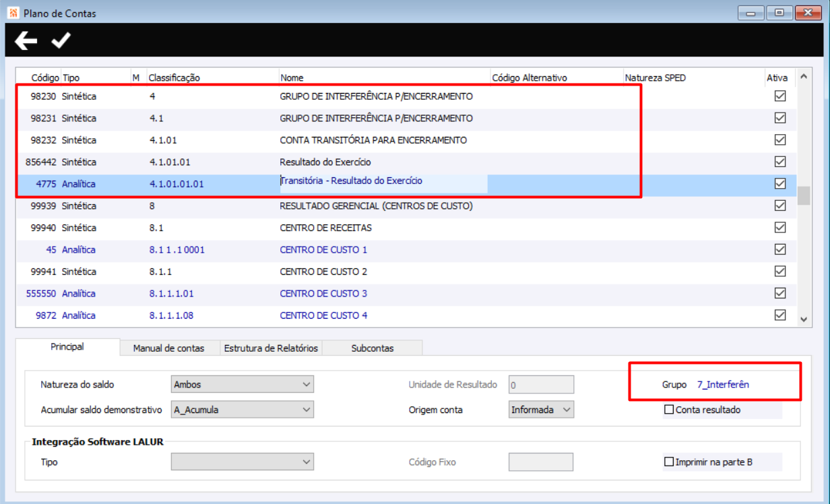Image resolution: width=830 pixels, height=504 pixels.
Task: Click the back arrow icon
Action: click(26, 41)
